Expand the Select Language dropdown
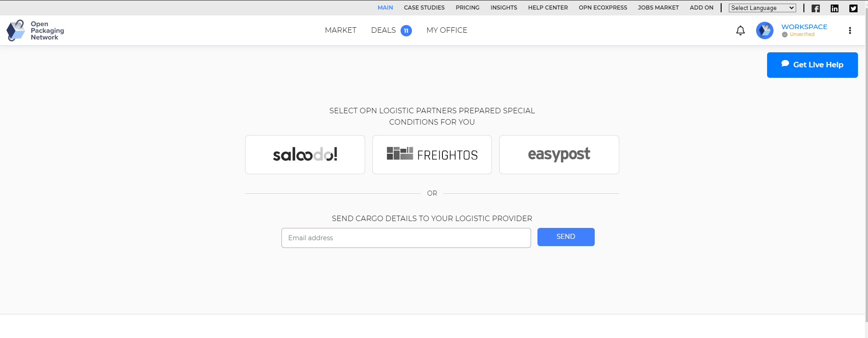868x338 pixels. pyautogui.click(x=762, y=8)
